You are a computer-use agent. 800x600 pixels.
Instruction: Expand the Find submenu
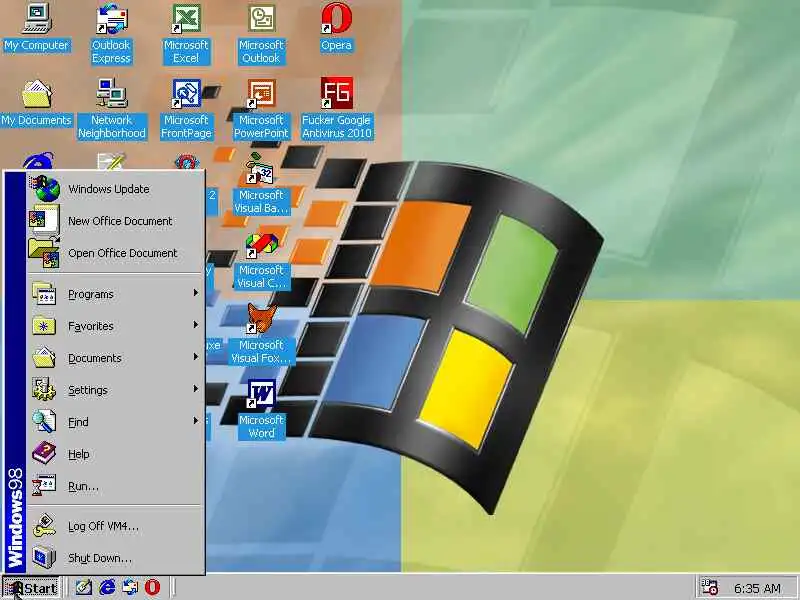[116, 422]
